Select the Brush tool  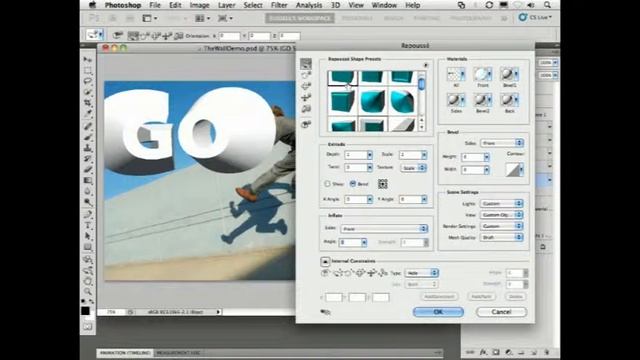88,137
